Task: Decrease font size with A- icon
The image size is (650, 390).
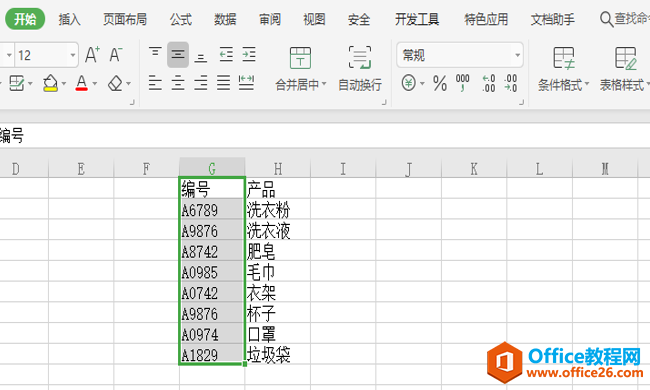Action: [x=116, y=55]
